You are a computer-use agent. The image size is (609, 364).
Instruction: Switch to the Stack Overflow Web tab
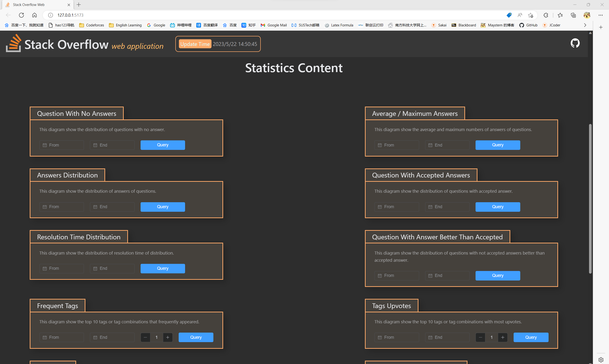(29, 5)
